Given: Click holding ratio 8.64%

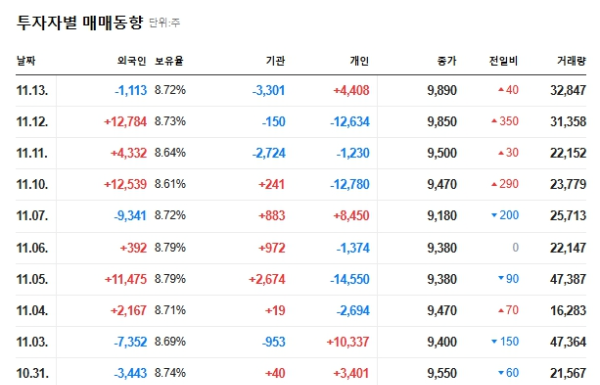Looking at the screenshot, I should coord(170,153).
